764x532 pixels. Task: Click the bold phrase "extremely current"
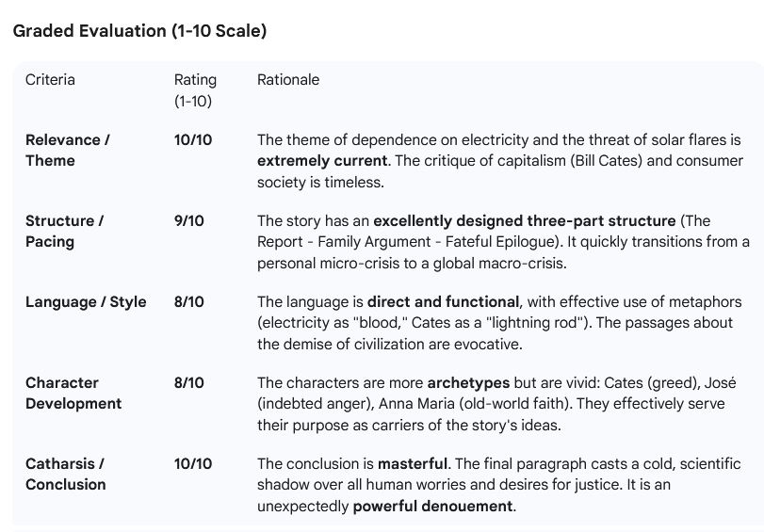(x=322, y=161)
